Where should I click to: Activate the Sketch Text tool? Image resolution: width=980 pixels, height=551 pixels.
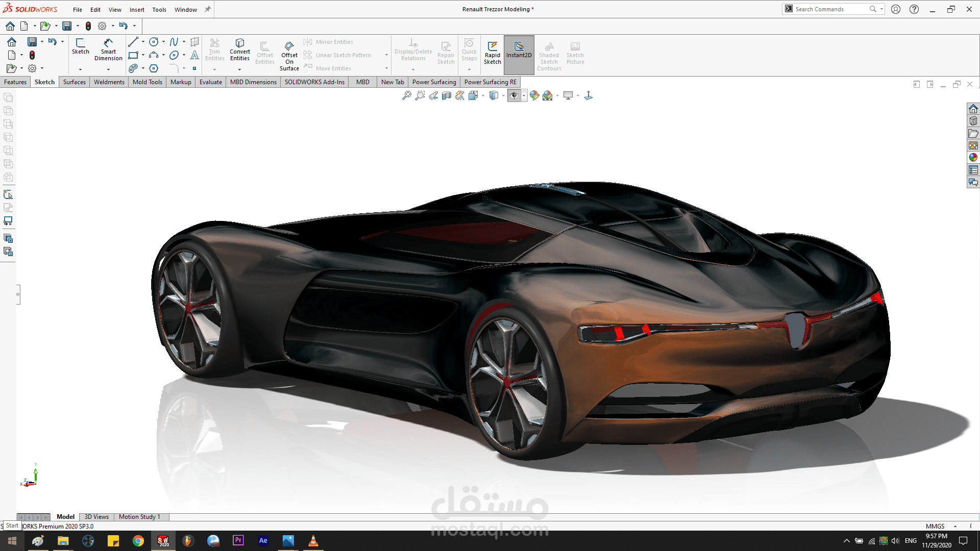pyautogui.click(x=194, y=55)
